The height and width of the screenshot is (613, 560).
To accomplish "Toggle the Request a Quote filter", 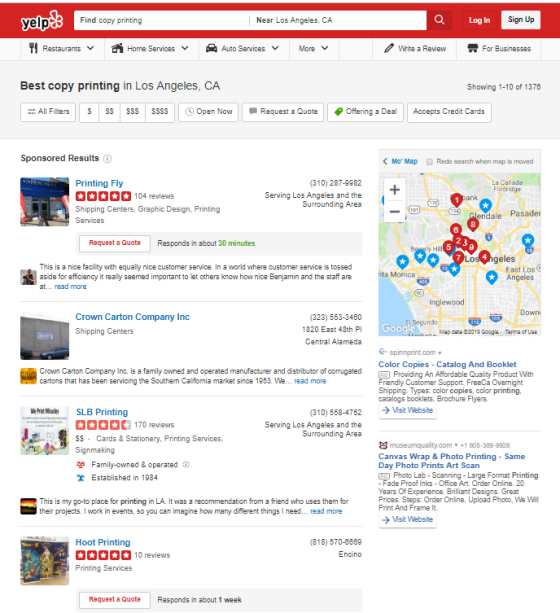I will [x=283, y=112].
